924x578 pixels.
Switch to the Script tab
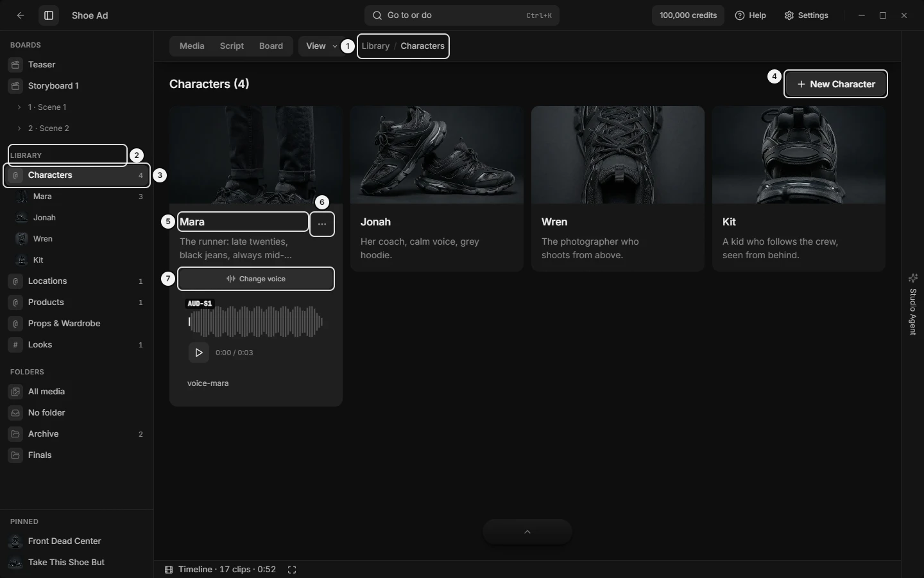pyautogui.click(x=232, y=46)
